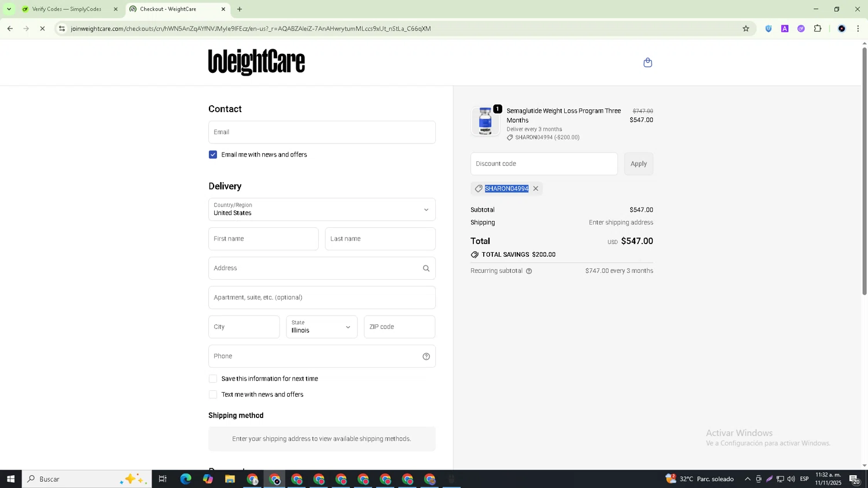This screenshot has height=488, width=868.
Task: Click the Semaglutide product thumbnail
Action: click(x=486, y=121)
